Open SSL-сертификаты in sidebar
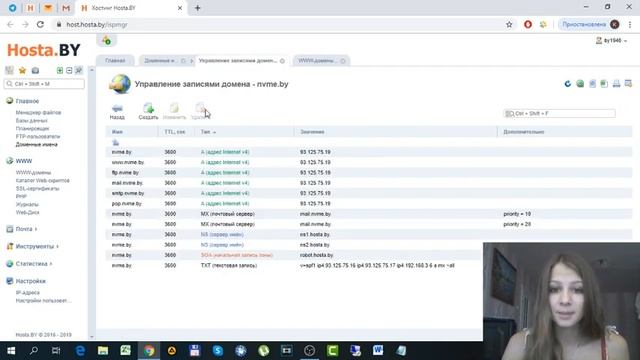 point(38,189)
